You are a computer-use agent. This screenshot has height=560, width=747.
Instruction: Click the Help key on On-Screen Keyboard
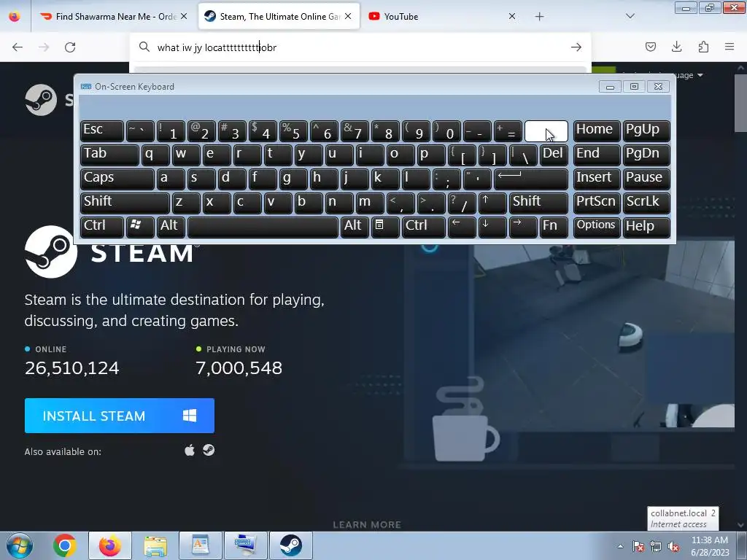[646, 227]
